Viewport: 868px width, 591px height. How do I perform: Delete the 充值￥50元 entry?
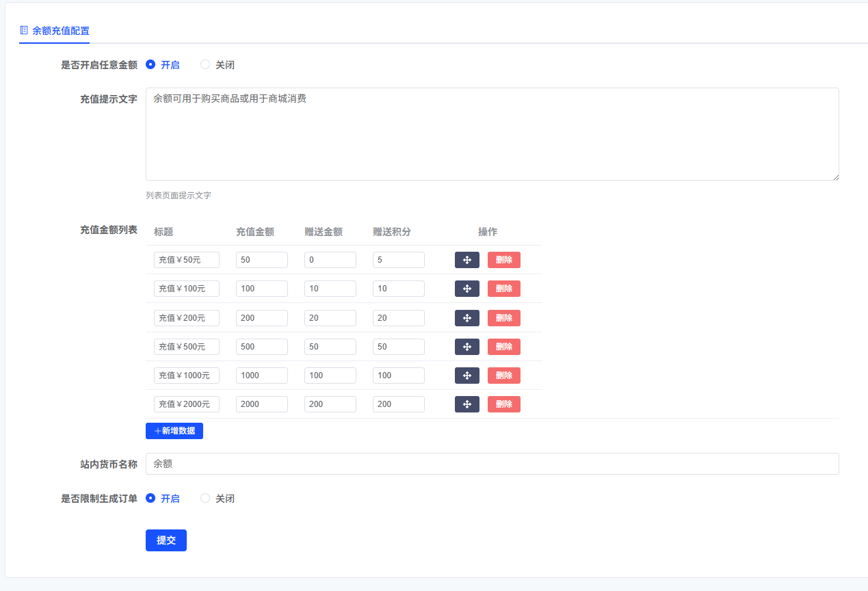point(503,259)
